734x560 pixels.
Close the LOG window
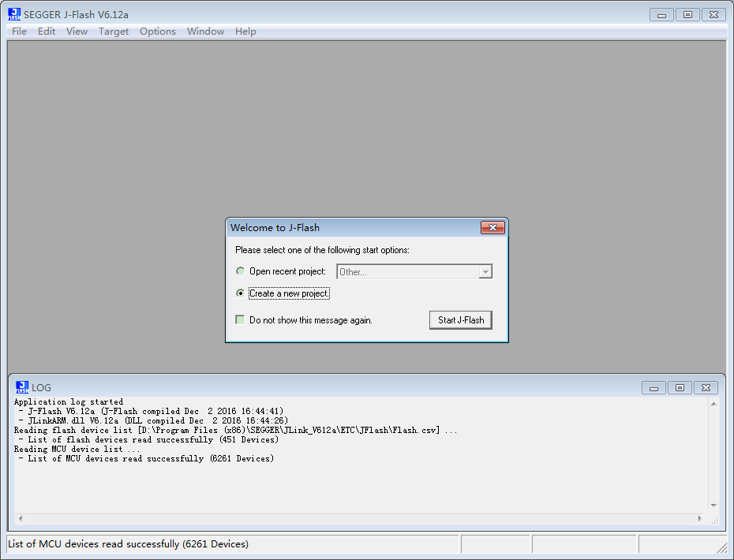point(706,387)
